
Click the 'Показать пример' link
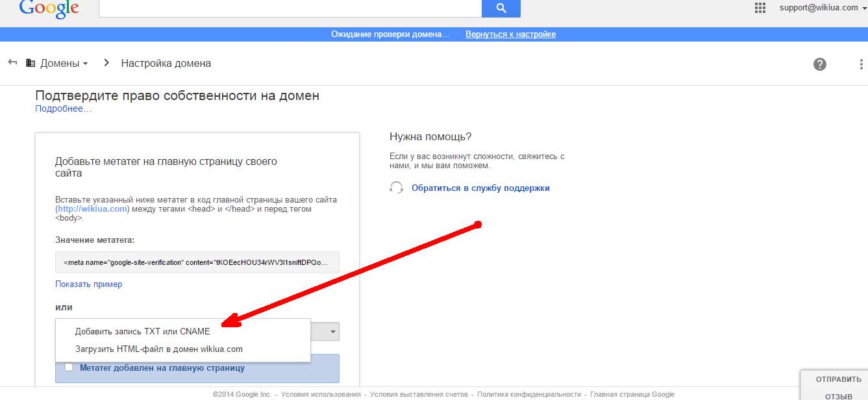point(88,284)
